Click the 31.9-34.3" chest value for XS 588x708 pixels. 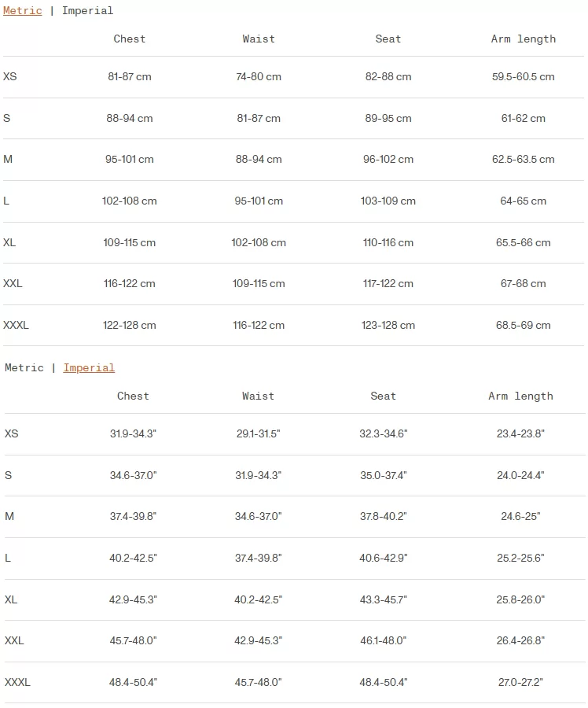133,433
